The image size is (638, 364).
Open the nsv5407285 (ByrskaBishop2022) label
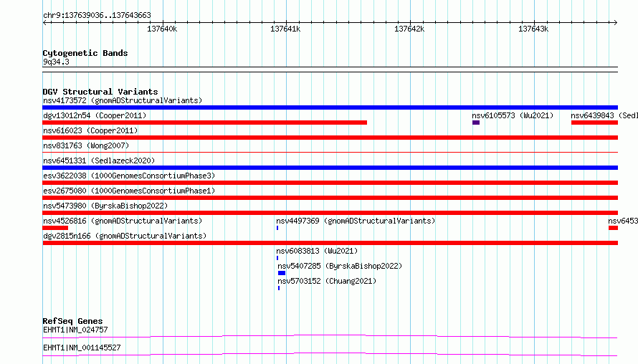coord(340,266)
